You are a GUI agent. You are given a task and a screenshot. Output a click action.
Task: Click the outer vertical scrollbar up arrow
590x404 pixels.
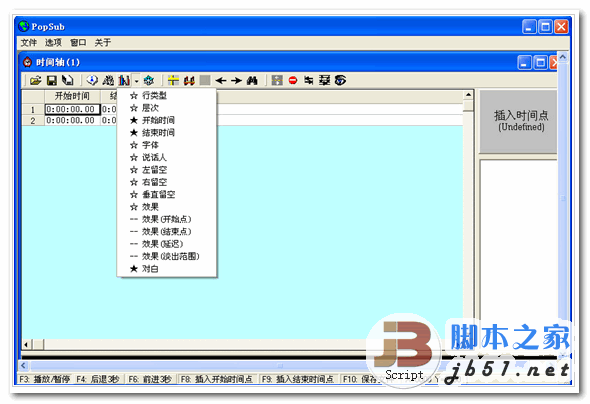[x=563, y=57]
